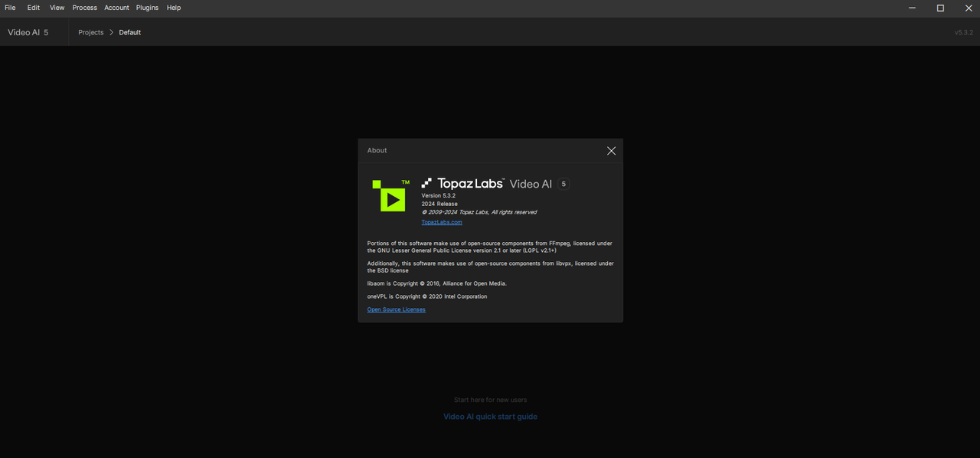Open the Process menu
This screenshot has height=458, width=980.
pyautogui.click(x=85, y=8)
